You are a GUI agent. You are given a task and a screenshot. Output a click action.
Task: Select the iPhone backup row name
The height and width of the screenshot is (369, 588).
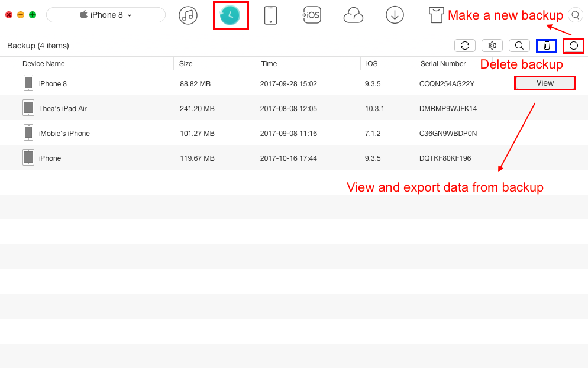point(50,158)
